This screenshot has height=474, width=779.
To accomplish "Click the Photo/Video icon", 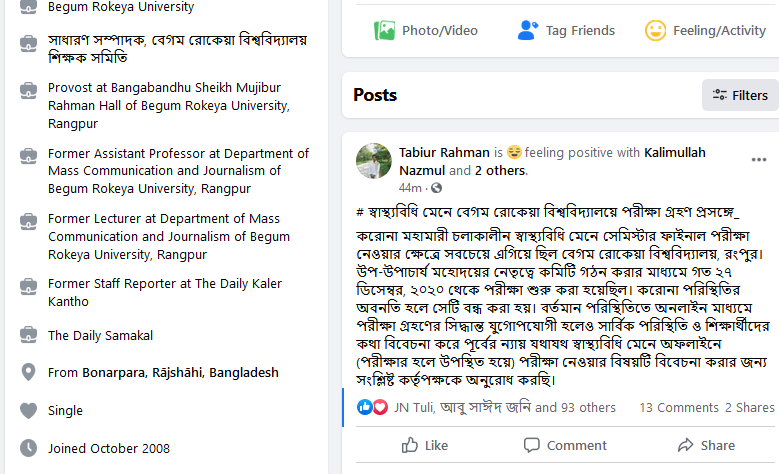I will [385, 31].
